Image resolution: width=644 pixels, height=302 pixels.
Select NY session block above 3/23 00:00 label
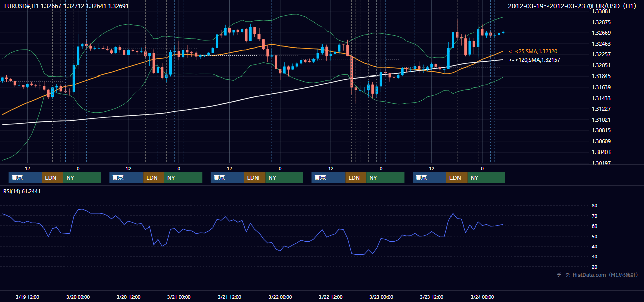tap(385, 178)
